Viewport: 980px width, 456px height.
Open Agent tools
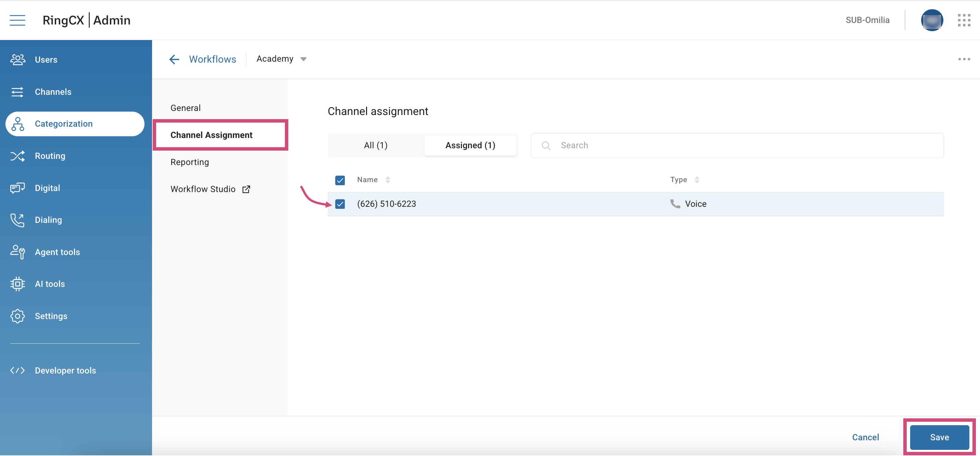57,252
